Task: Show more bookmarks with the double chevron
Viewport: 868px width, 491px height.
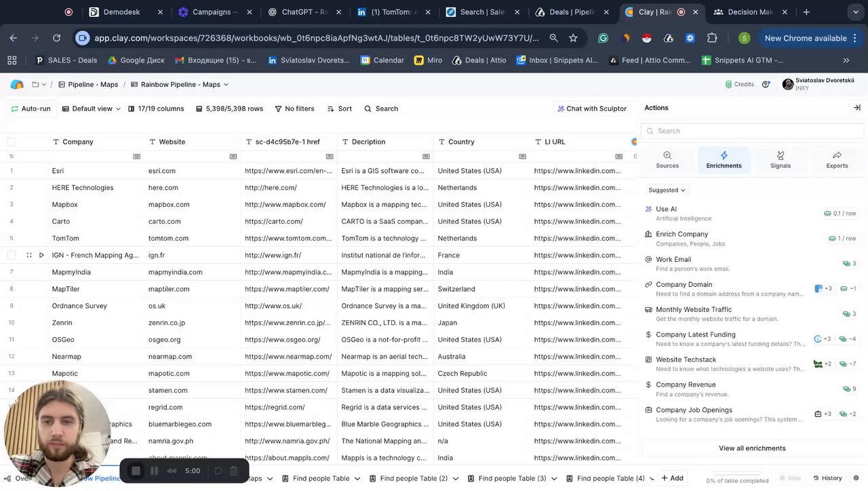Action: point(846,60)
